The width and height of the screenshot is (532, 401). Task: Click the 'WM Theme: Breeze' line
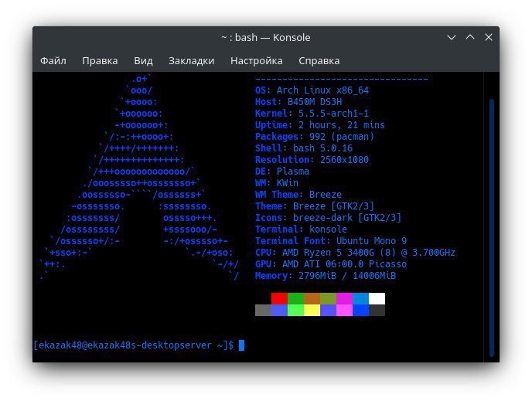click(x=298, y=195)
